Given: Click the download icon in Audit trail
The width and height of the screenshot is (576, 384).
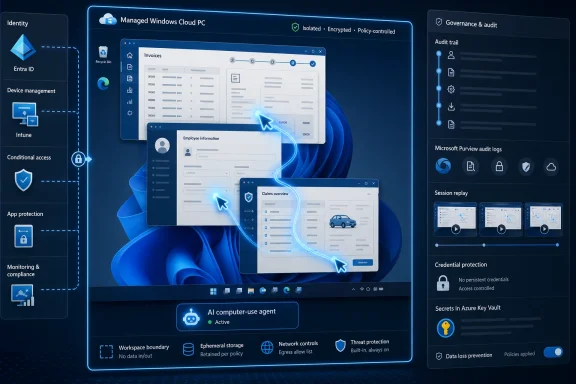Looking at the screenshot, I should click(451, 107).
